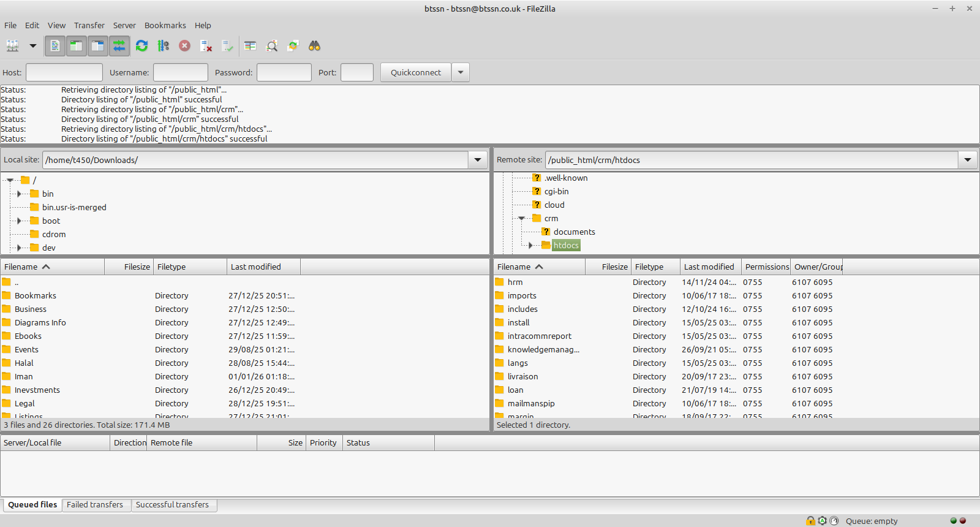Viewport: 980px width, 527px height.
Task: Click the refresh file lists icon
Action: pyautogui.click(x=141, y=46)
